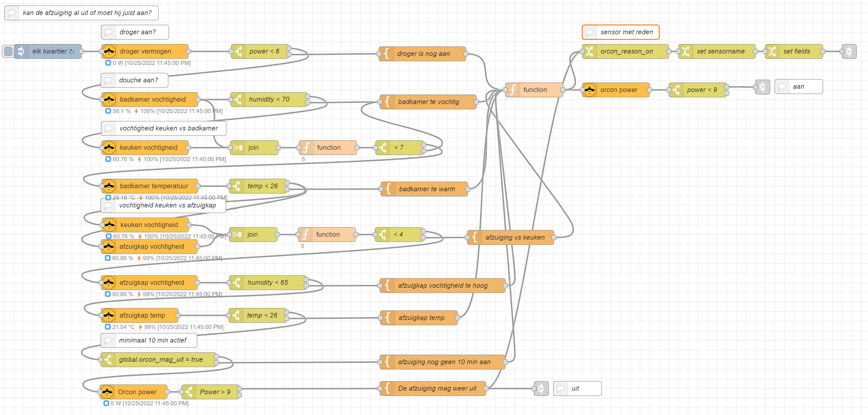
Task: Select the sensor met reden comment node
Action: pos(621,32)
